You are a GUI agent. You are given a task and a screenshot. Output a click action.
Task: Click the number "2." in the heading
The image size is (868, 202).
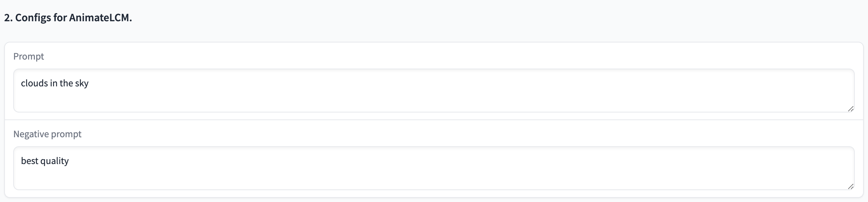[x=8, y=18]
